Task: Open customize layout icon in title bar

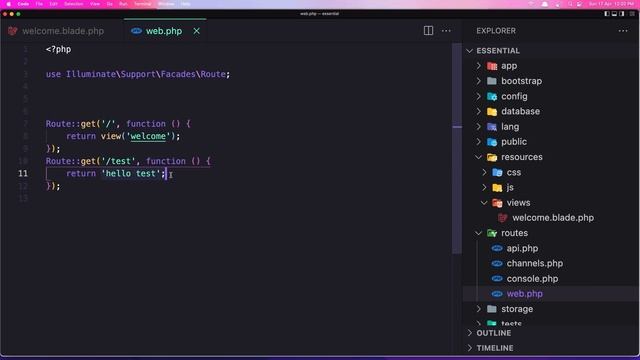Action: (x=632, y=13)
